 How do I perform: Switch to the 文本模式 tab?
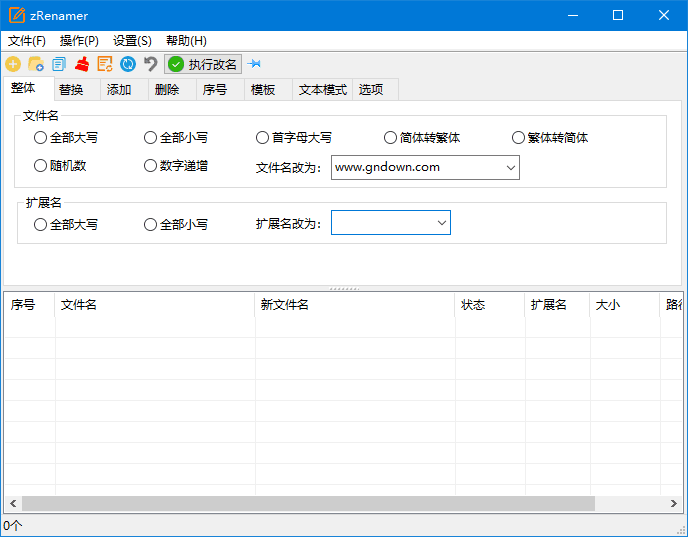(x=322, y=90)
